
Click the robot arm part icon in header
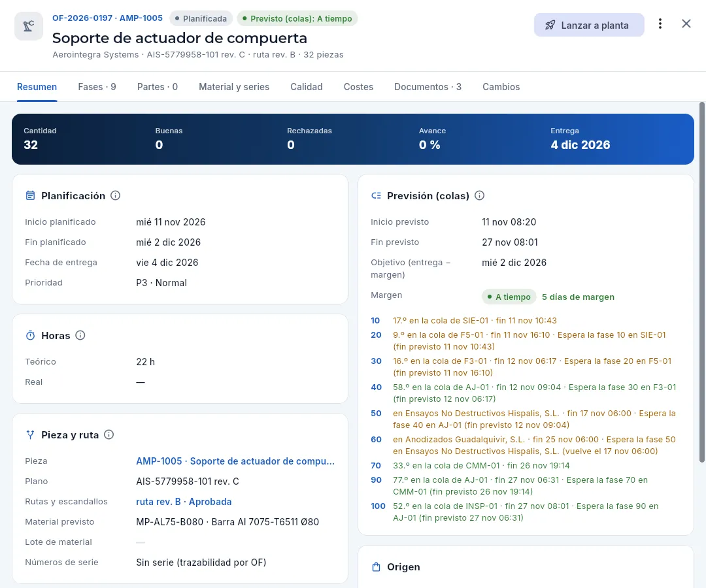tap(29, 26)
